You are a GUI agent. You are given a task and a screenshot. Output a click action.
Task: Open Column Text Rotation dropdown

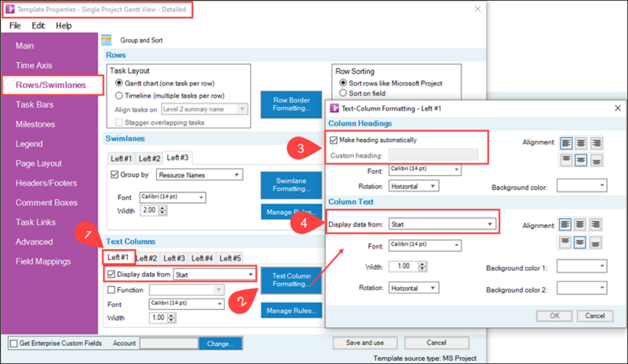[414, 288]
